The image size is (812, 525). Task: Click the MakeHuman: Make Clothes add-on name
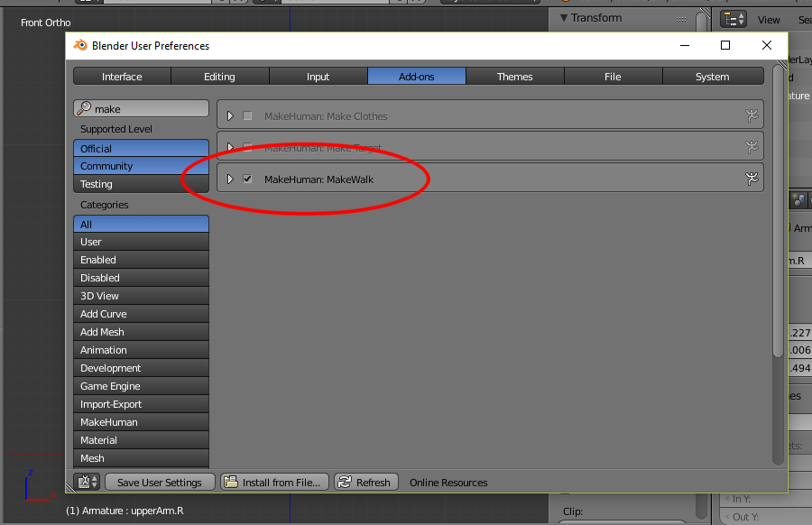tap(326, 116)
